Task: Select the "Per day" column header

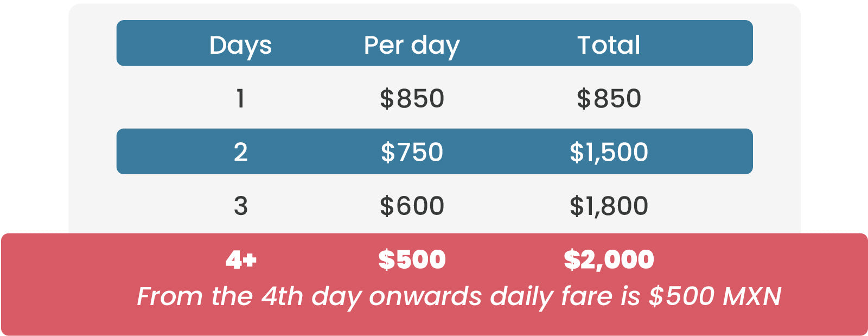Action: 411,45
